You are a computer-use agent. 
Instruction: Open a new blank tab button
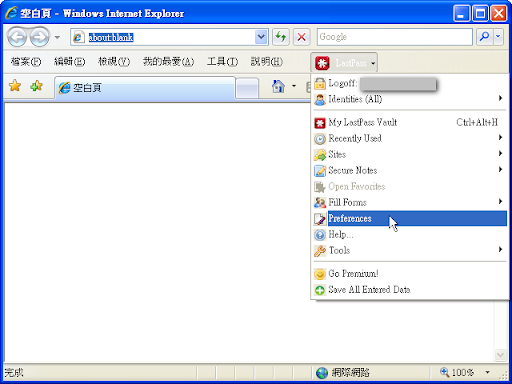tap(247, 89)
